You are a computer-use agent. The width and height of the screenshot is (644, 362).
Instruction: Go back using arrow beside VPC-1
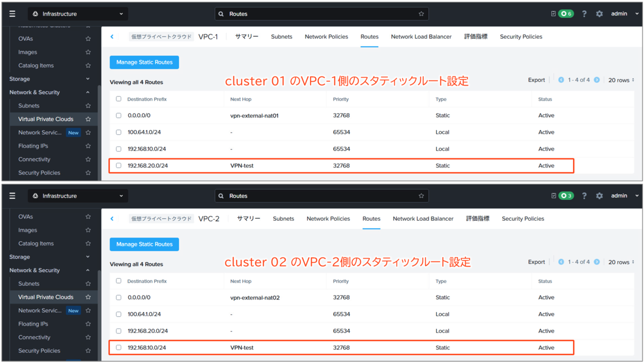tap(112, 37)
